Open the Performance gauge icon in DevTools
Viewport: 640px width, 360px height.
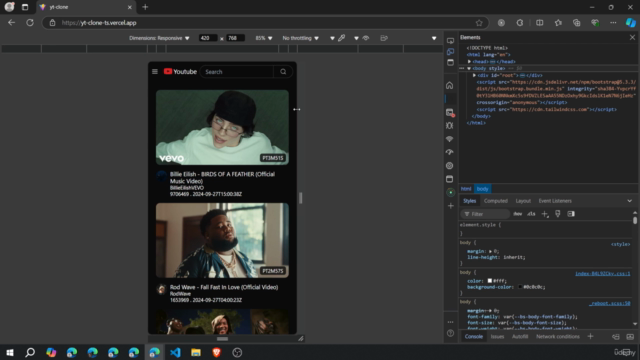(x=449, y=152)
